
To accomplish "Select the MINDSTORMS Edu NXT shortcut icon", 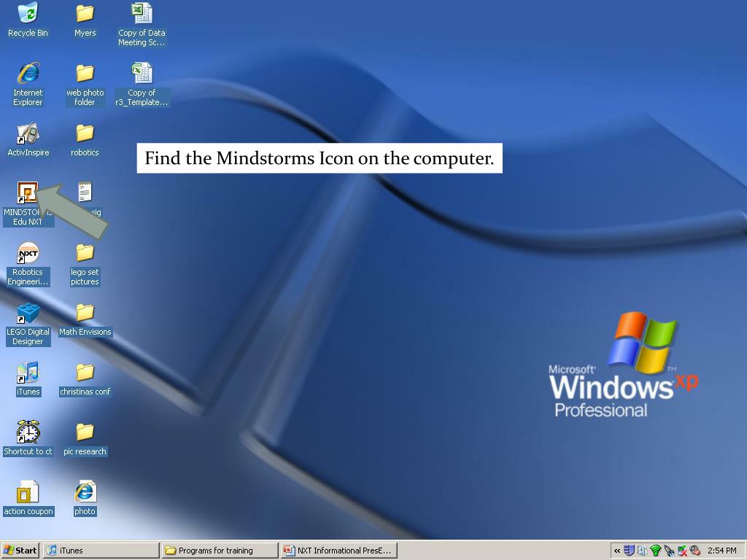I will (28, 192).
